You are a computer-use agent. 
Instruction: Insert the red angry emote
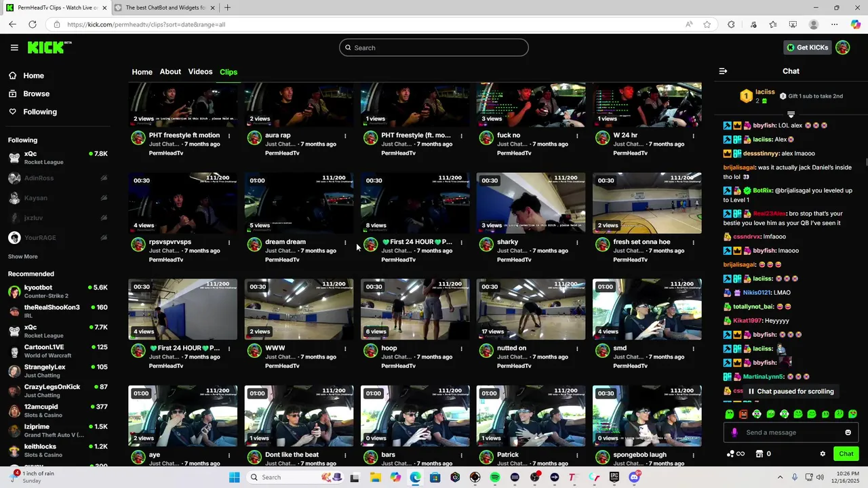click(x=743, y=414)
